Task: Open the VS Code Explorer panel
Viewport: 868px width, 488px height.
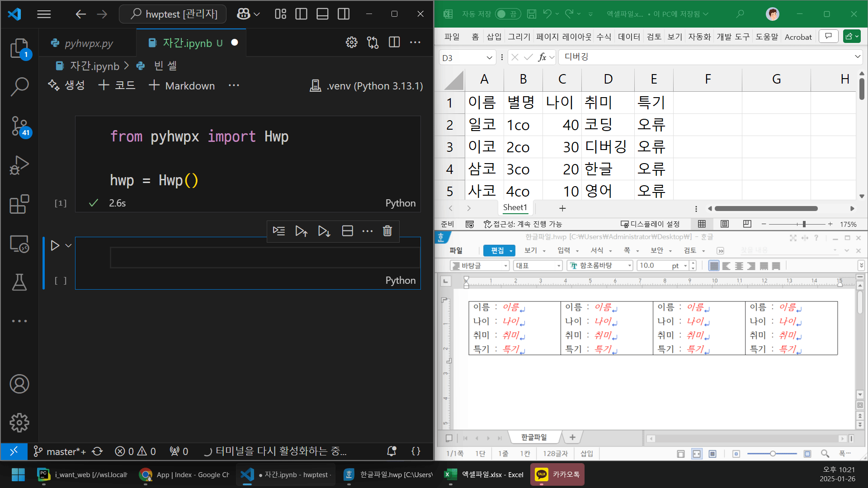Action: point(19,48)
